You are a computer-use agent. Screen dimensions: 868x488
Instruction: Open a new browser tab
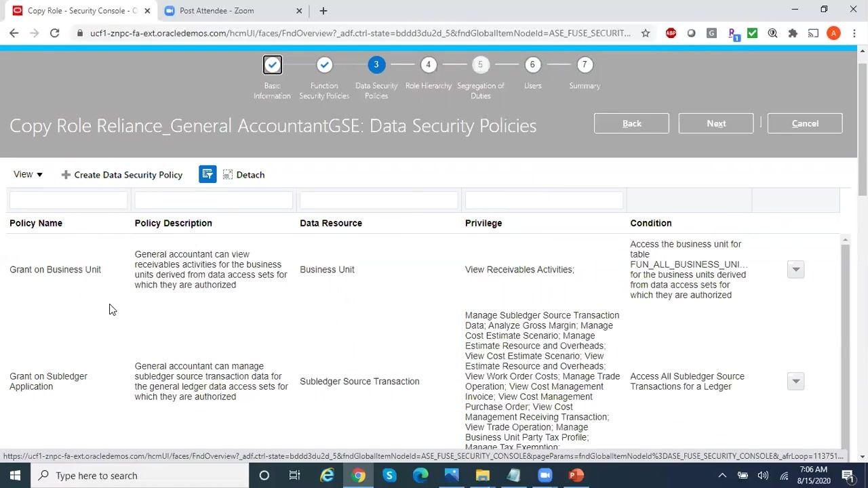coord(323,11)
